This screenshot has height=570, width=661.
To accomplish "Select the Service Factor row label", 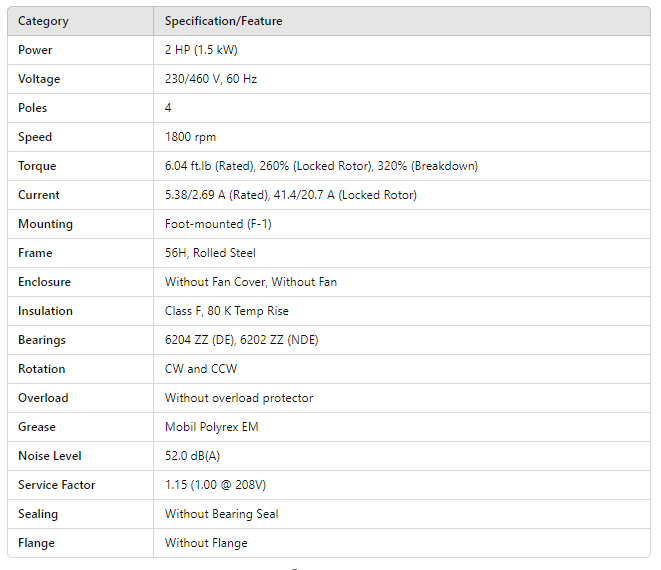I will tap(57, 485).
